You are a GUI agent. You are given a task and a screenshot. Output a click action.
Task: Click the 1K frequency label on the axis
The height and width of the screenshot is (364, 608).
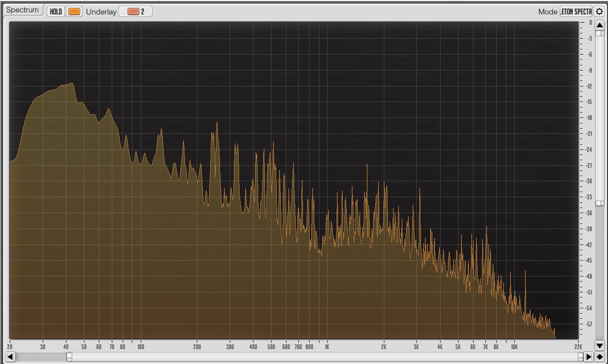[327, 347]
